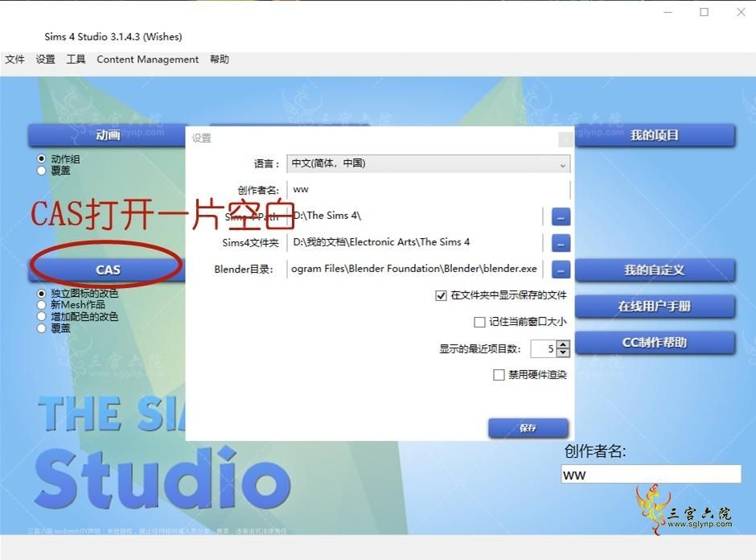Click the Sims4文件夹 path field
Image resolution: width=756 pixels, height=560 pixels.
(415, 242)
